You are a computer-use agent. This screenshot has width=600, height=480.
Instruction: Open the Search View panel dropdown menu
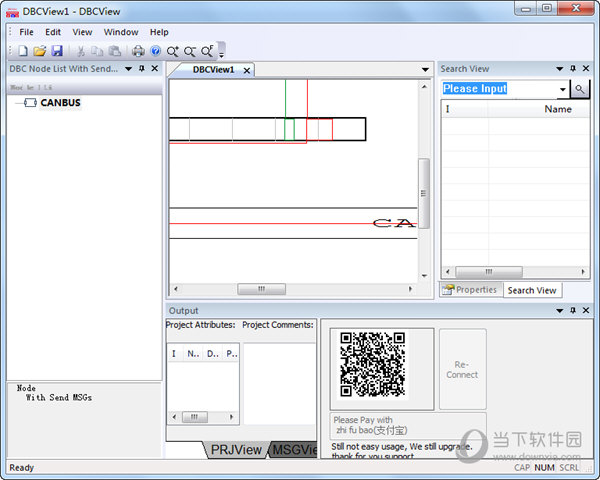tap(559, 69)
